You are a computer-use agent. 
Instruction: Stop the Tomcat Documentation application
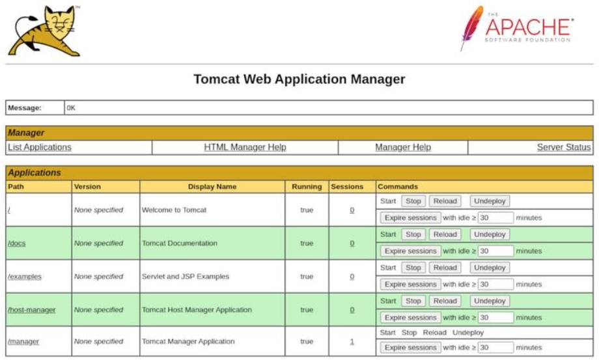pos(413,234)
